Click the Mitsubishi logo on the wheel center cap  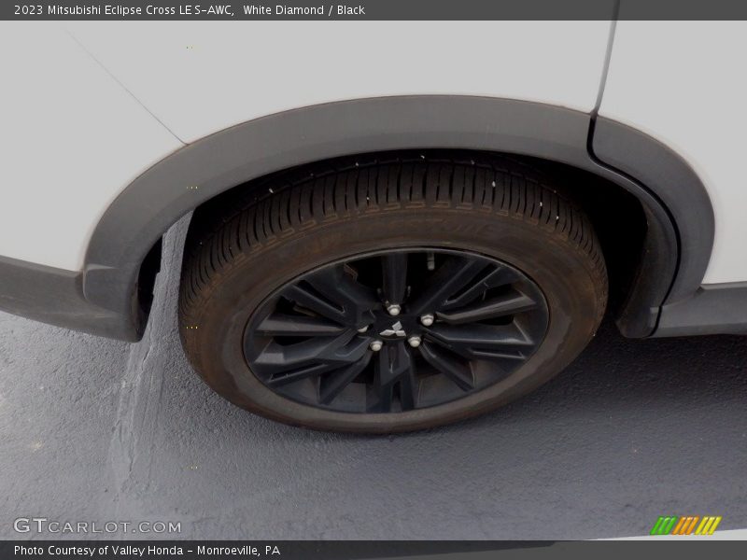click(394, 329)
